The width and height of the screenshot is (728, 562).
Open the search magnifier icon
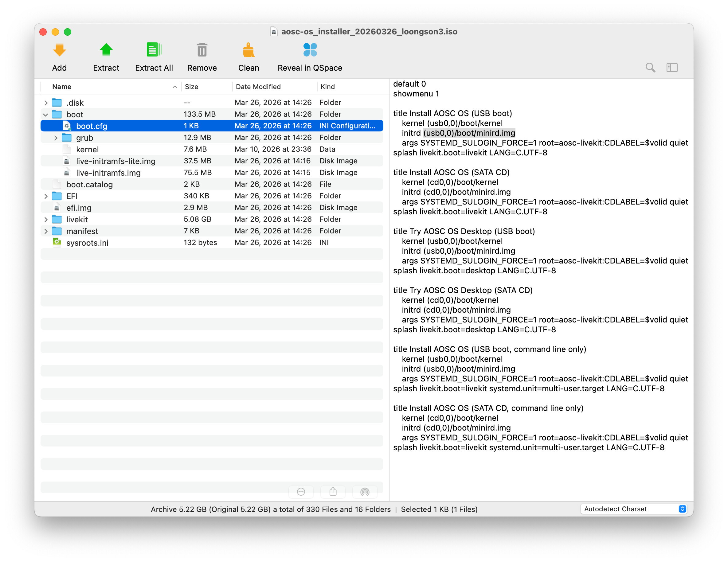pos(650,68)
